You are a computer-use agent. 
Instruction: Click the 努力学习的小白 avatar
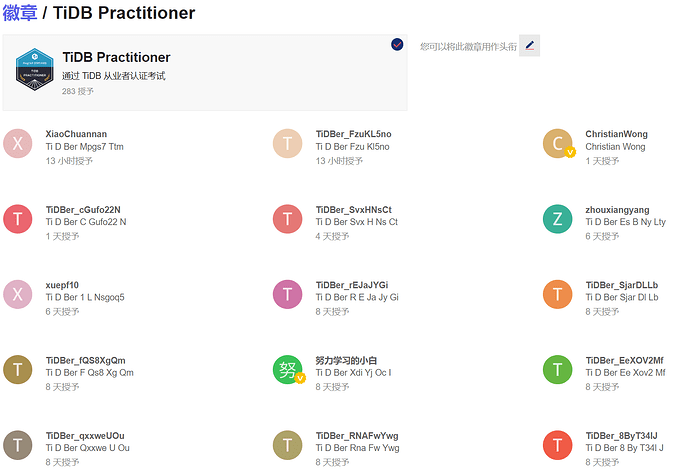pos(288,370)
